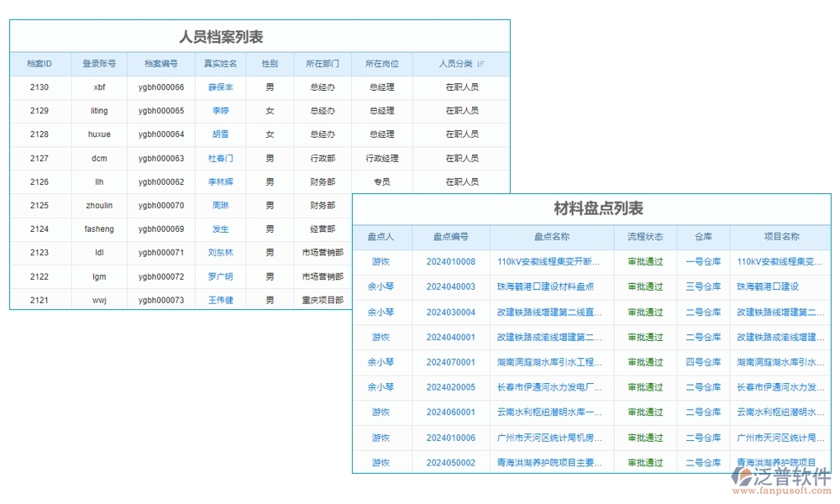
Task: Open project 珠海鹤港口建设 from project column
Action: [769, 286]
